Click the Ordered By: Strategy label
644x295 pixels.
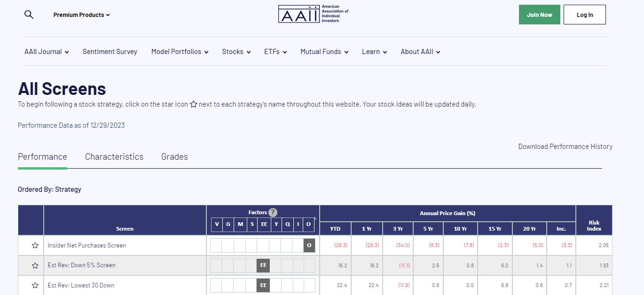49,189
